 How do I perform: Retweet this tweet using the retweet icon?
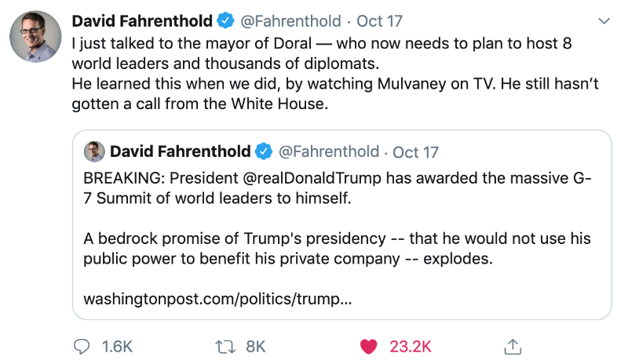[x=223, y=346]
